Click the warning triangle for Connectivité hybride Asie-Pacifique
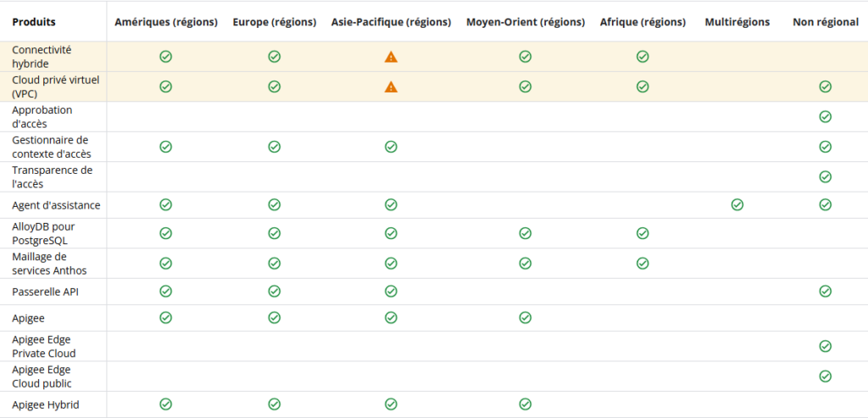The image size is (868, 418). click(x=391, y=57)
